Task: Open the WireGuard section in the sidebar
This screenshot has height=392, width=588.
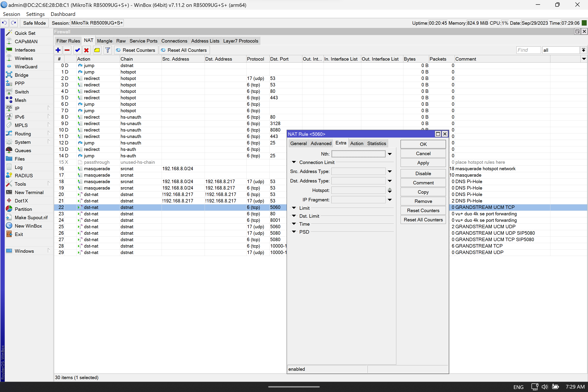Action: click(26, 66)
